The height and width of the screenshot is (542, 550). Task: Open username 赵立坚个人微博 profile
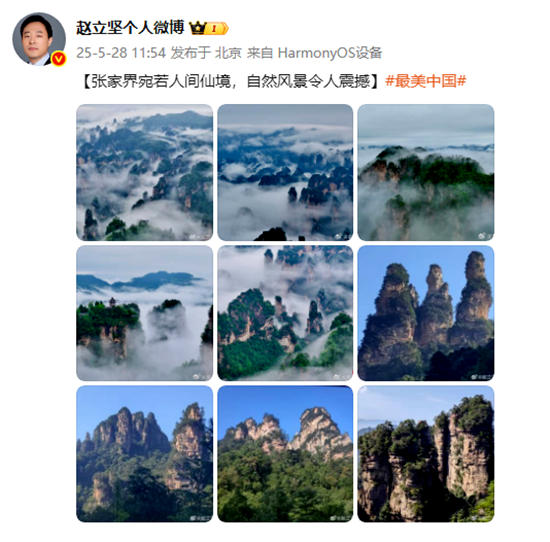(130, 28)
